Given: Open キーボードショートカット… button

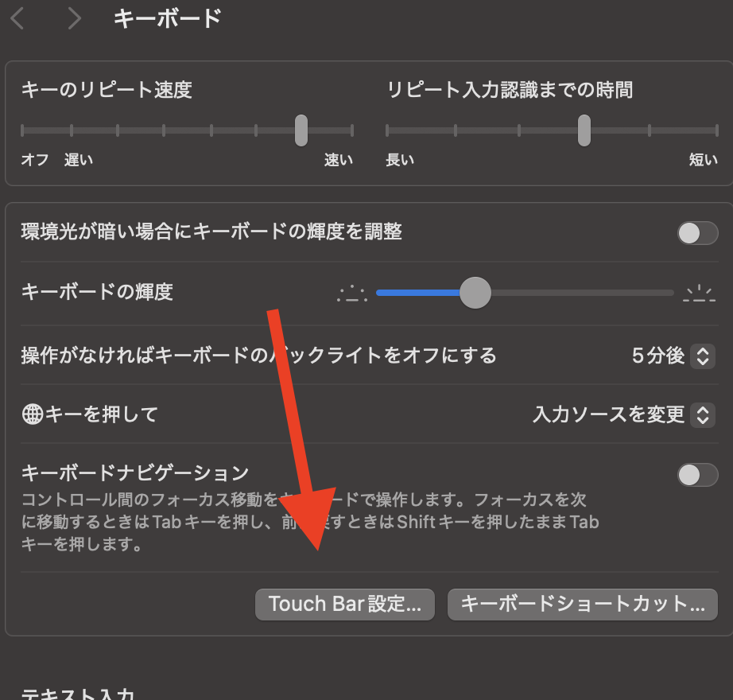Looking at the screenshot, I should 583,605.
